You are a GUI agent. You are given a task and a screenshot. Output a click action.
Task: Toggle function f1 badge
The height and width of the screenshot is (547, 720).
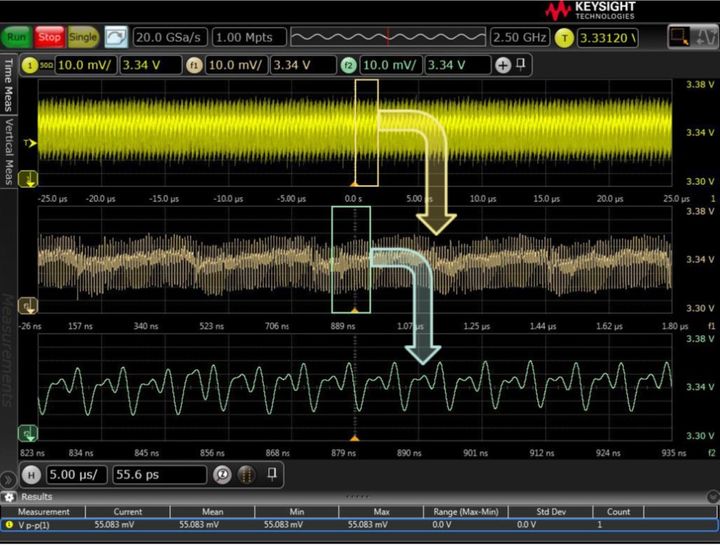click(194, 65)
